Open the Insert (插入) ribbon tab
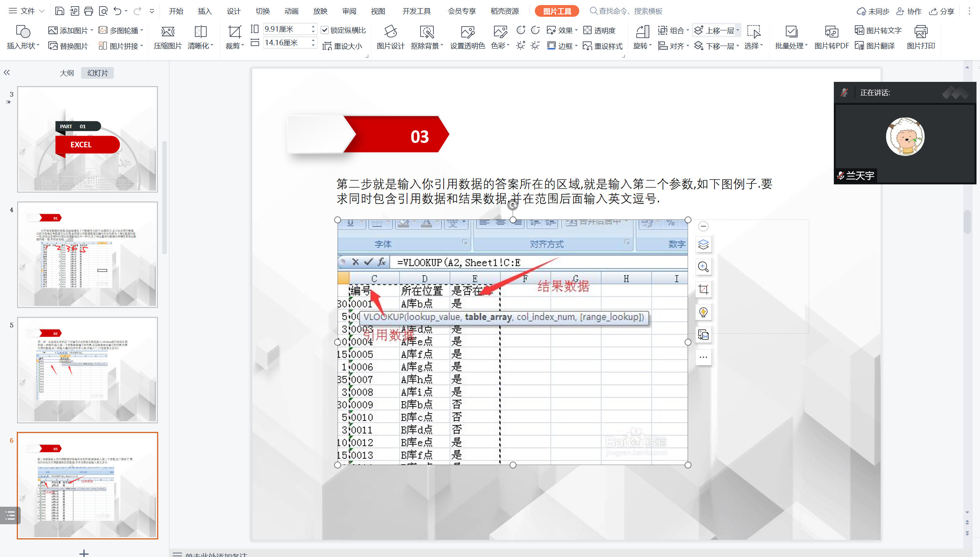Viewport: 980px width, 557px height. click(205, 11)
